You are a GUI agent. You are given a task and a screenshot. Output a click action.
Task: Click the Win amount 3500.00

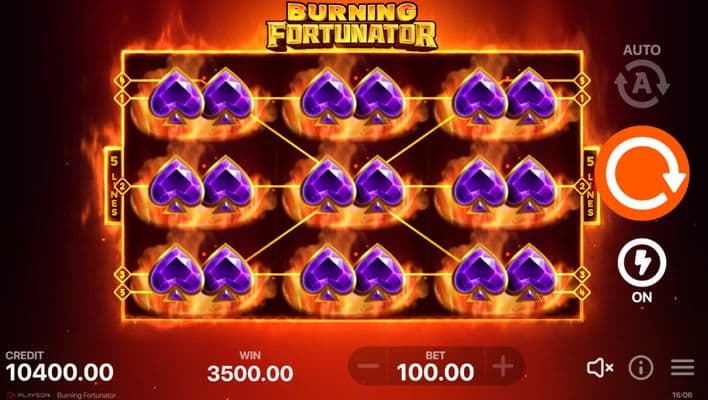point(250,373)
